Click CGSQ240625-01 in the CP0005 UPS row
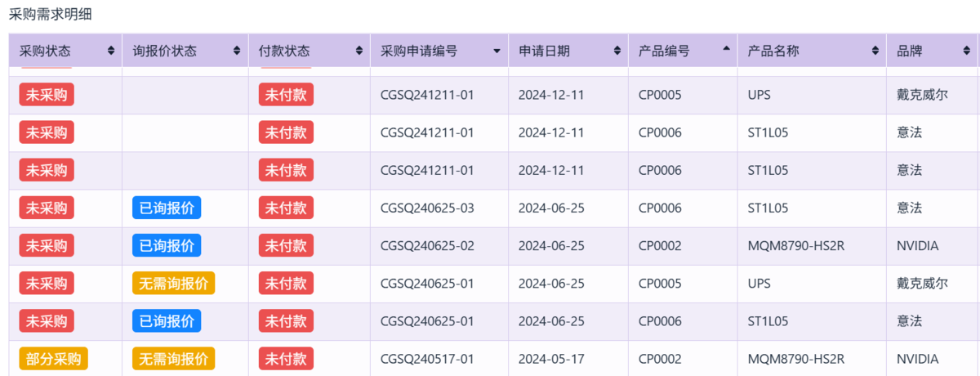Image resolution: width=980 pixels, height=376 pixels. 427,284
